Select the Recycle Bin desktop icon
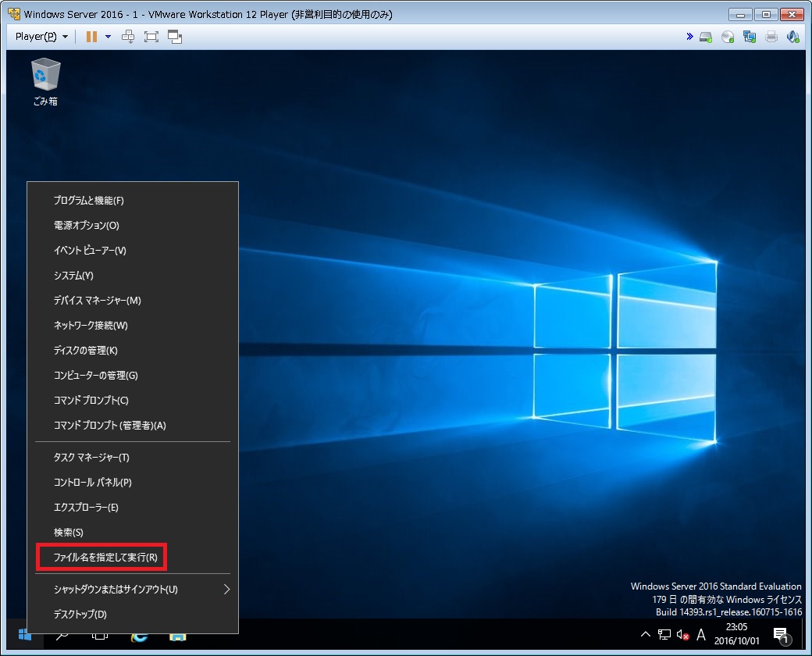This screenshot has height=656, width=812. click(45, 82)
